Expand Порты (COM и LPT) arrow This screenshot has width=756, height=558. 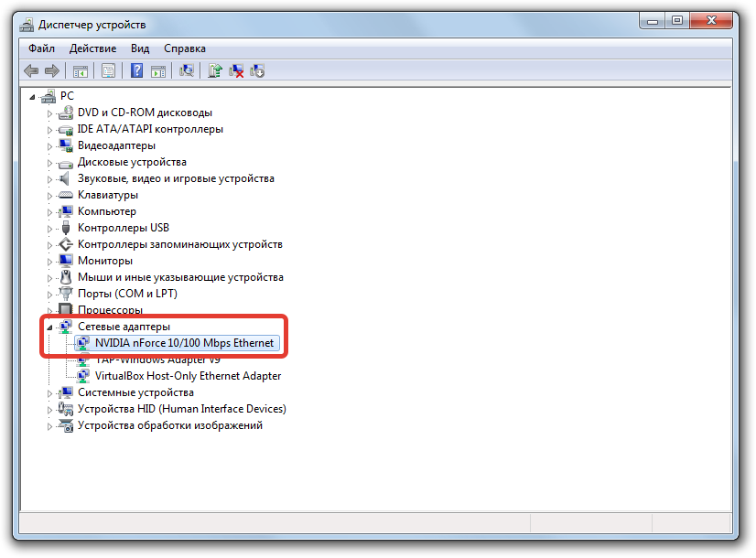click(49, 295)
